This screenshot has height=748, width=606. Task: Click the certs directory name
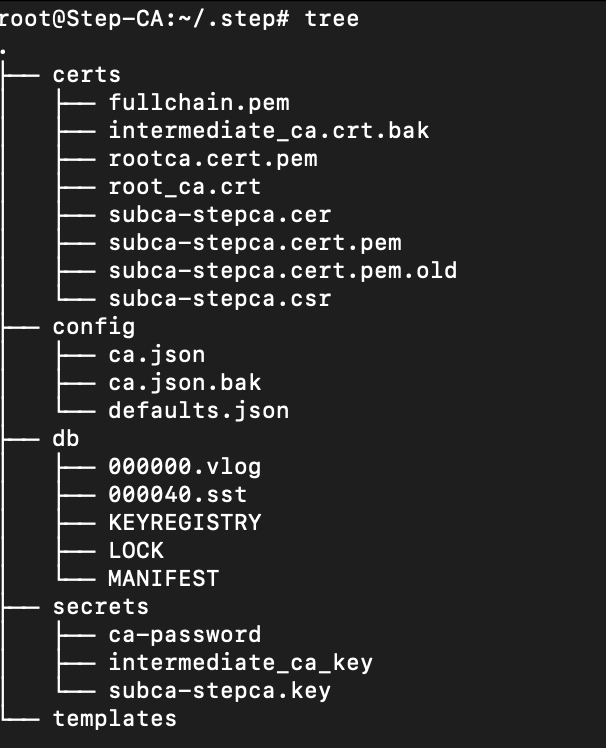pos(86,74)
